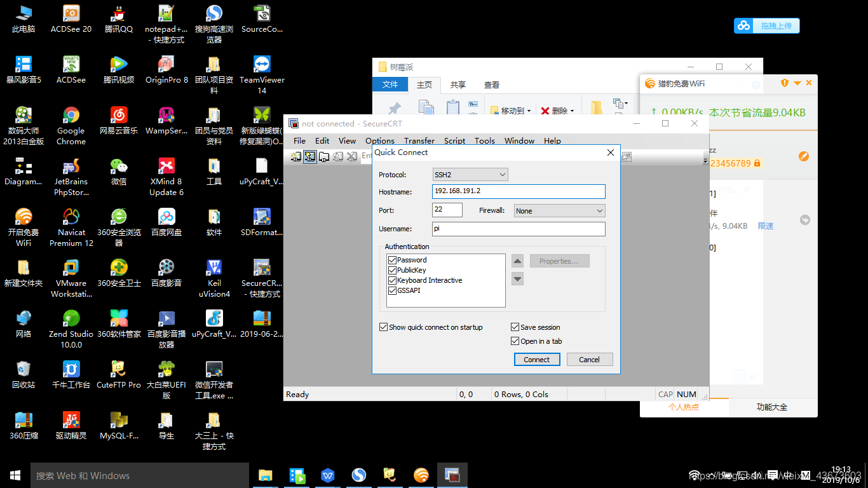The width and height of the screenshot is (868, 488).
Task: Click the Username input field
Action: point(519,229)
